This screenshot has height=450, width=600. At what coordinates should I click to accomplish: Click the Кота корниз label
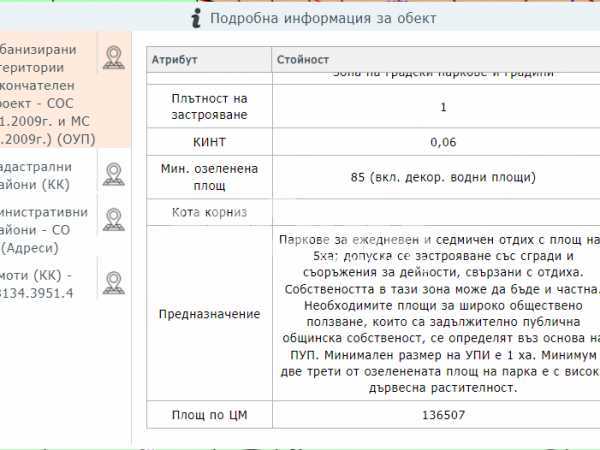209,212
